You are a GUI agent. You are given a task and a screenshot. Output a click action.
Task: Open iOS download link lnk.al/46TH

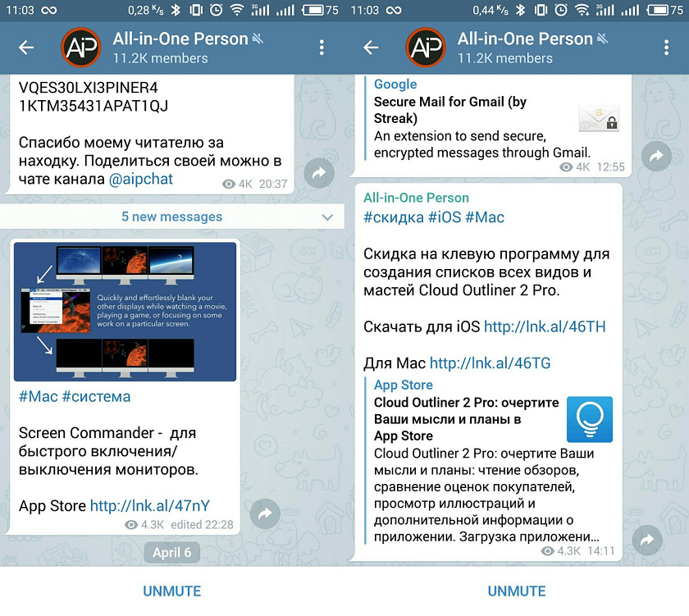545,326
